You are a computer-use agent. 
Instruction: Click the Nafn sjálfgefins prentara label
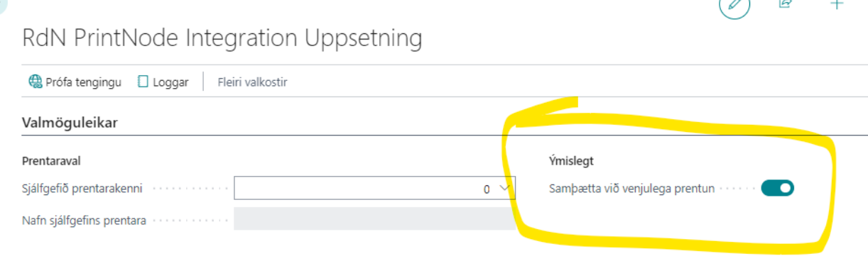pyautogui.click(x=85, y=221)
